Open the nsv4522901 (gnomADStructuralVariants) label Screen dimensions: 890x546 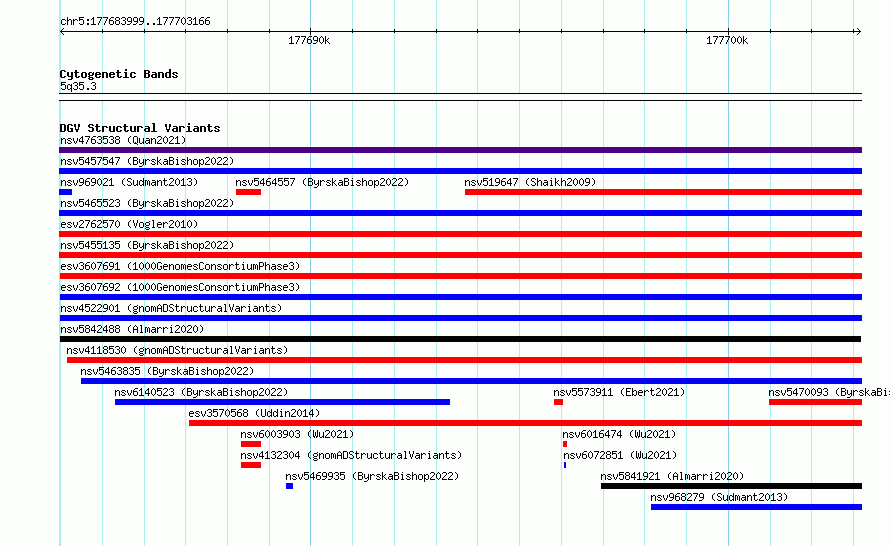click(171, 308)
